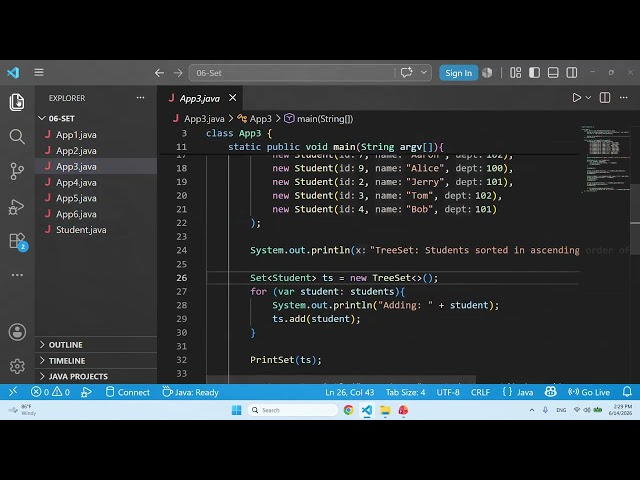Image resolution: width=640 pixels, height=480 pixels.
Task: Change line endings via CRLF
Action: tap(480, 392)
